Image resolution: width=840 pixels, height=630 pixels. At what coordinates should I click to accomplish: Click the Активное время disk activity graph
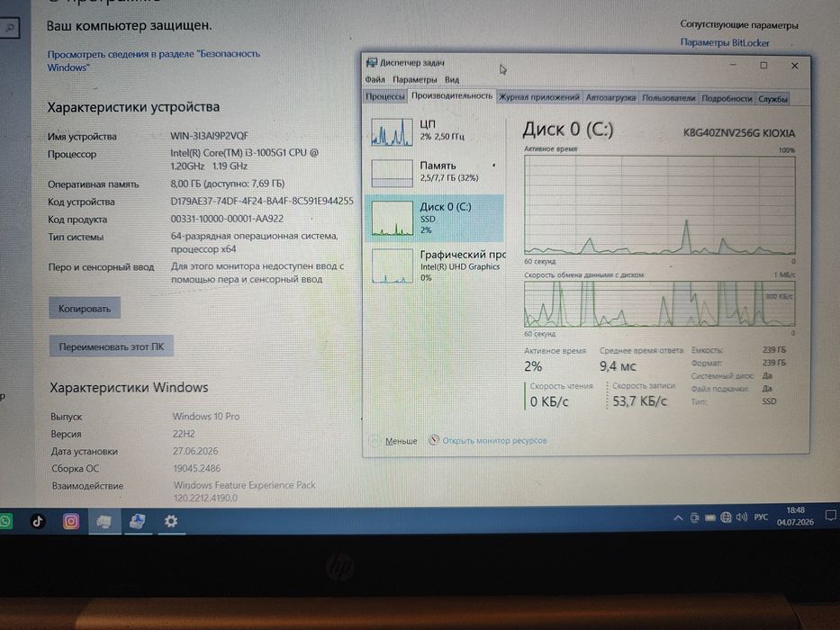click(659, 204)
